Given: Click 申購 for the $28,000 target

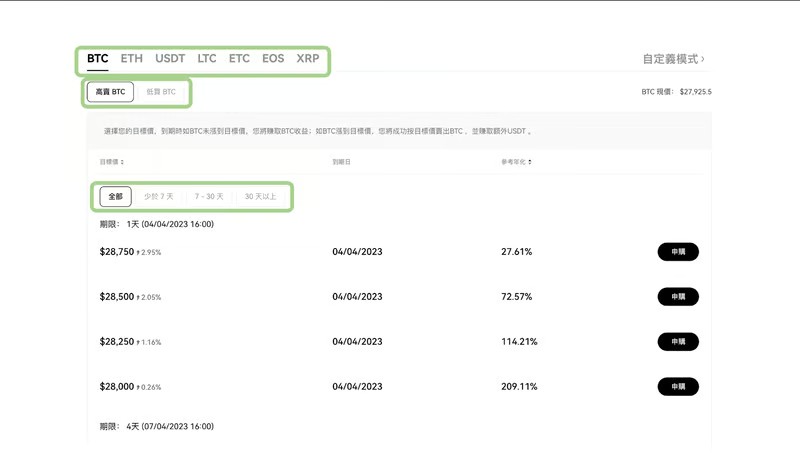Looking at the screenshot, I should tap(678, 386).
